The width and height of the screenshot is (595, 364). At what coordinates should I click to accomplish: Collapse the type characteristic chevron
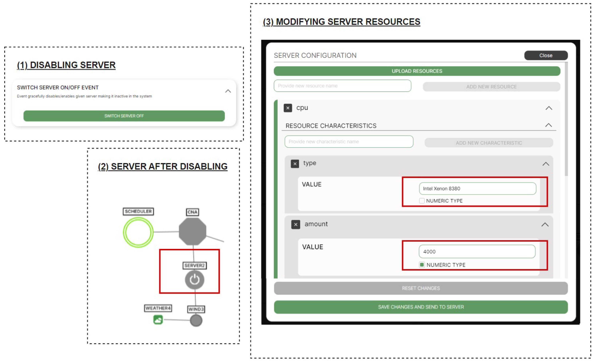pos(546,164)
